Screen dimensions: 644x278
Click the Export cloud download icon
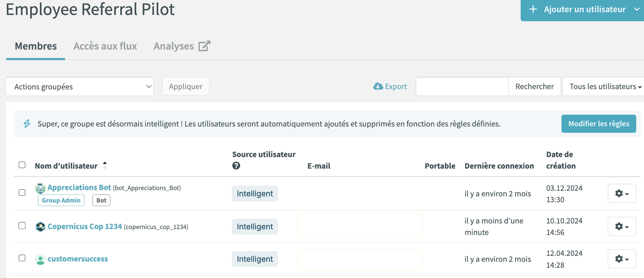378,86
